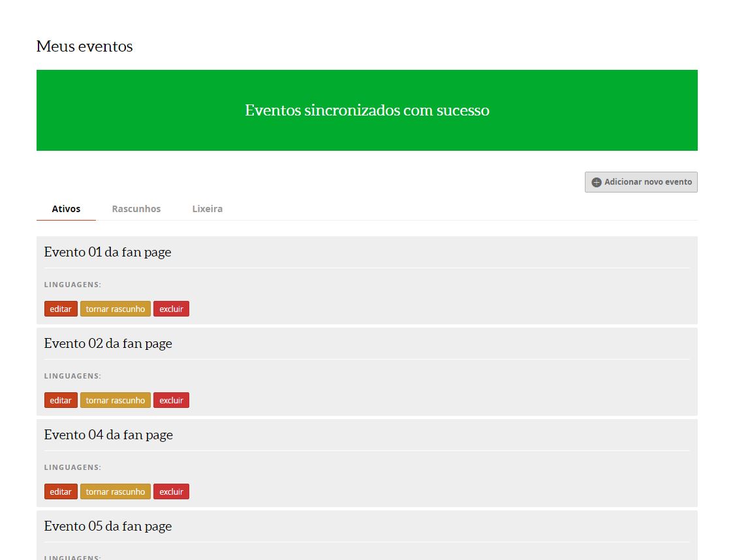Click the LINGUAGENS label under Evento 04
The image size is (733, 560).
(x=72, y=467)
